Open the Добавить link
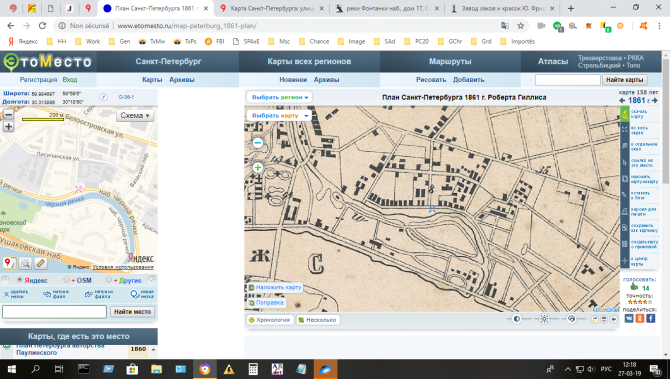Image resolution: width=670 pixels, height=379 pixels. 468,79
